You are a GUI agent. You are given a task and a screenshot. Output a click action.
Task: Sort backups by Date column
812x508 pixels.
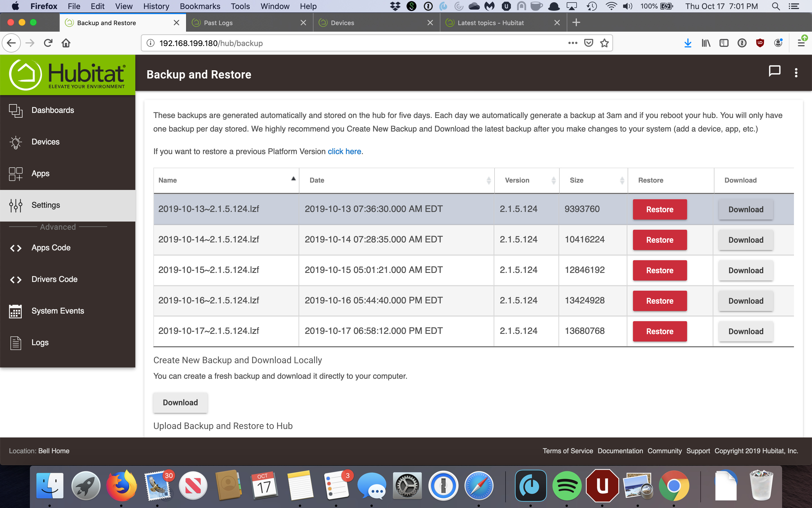[x=397, y=180]
